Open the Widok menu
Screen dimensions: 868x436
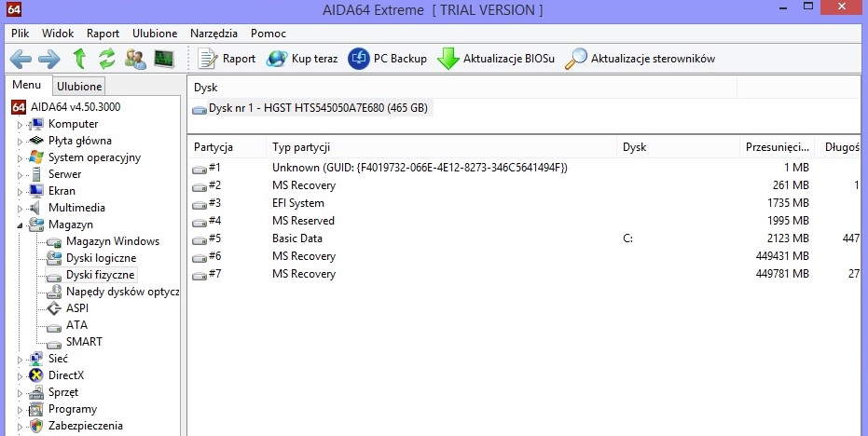(58, 34)
